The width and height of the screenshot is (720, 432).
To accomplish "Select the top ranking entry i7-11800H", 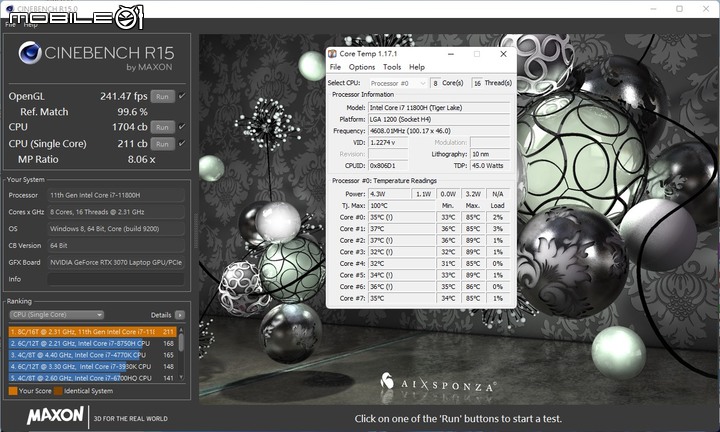I will pos(92,331).
